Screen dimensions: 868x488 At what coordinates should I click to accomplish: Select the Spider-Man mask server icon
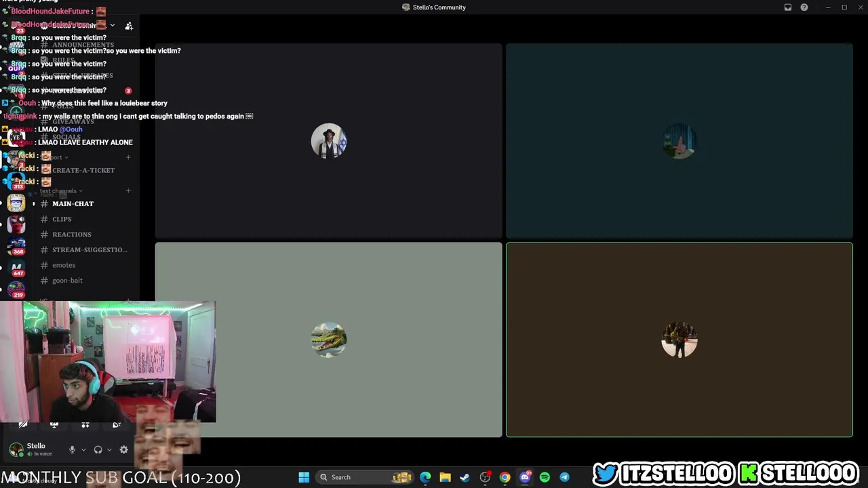pyautogui.click(x=17, y=225)
